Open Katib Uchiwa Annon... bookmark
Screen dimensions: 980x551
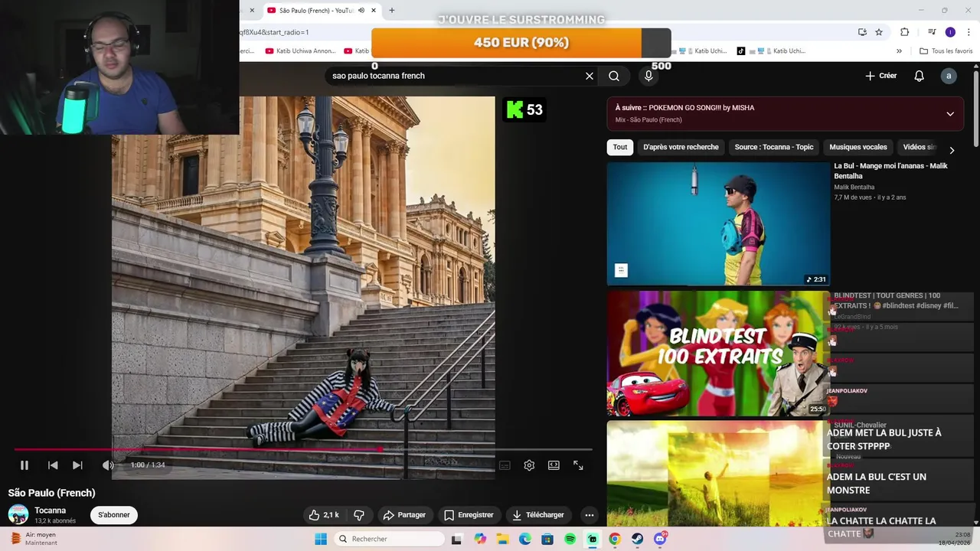click(x=300, y=51)
